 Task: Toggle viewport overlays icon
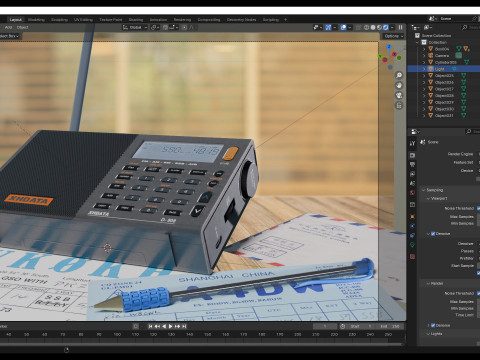point(343,27)
